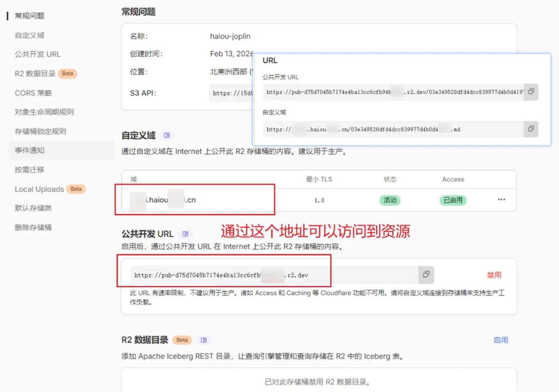Select 事件通知 in the sidebar
559x392 pixels.
(x=30, y=151)
